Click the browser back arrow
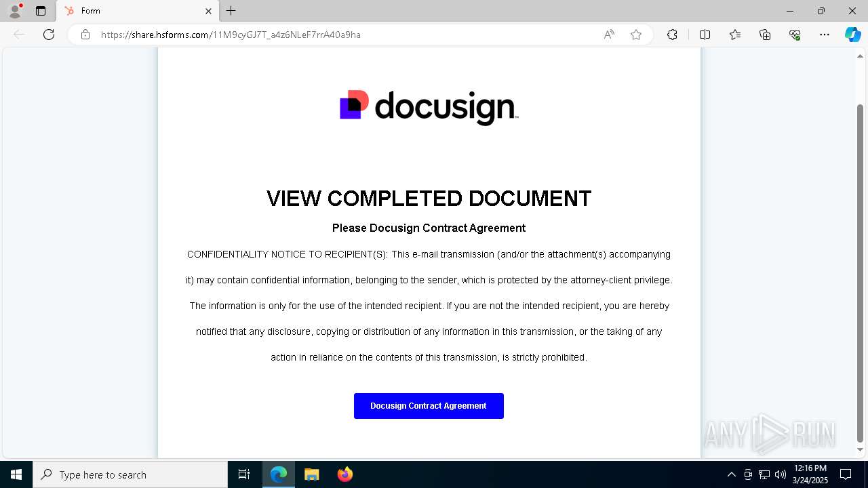Image resolution: width=868 pixels, height=488 pixels. (19, 35)
